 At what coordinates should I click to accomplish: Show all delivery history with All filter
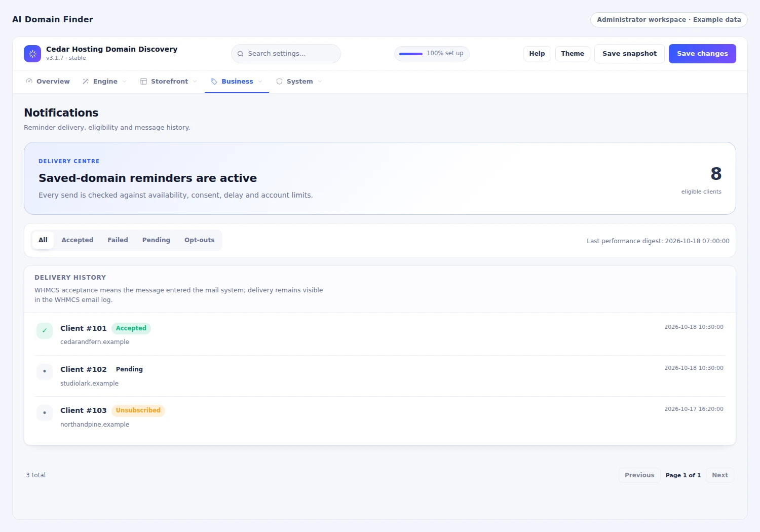[43, 240]
